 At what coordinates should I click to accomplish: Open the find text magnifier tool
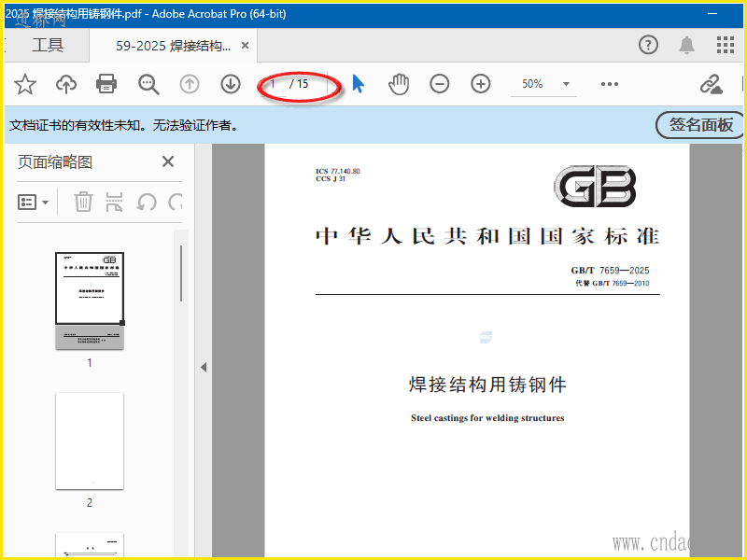[x=148, y=84]
